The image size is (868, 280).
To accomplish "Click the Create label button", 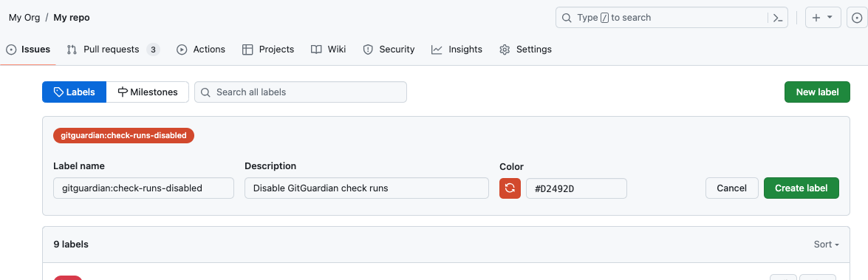I will (801, 188).
